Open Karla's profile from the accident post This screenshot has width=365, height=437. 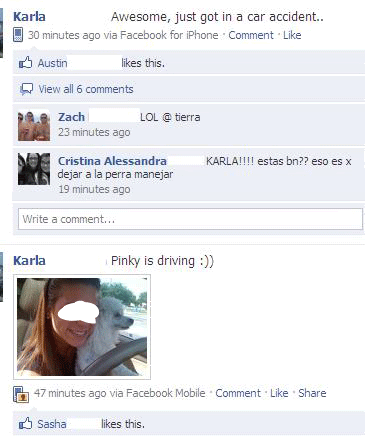pos(29,17)
